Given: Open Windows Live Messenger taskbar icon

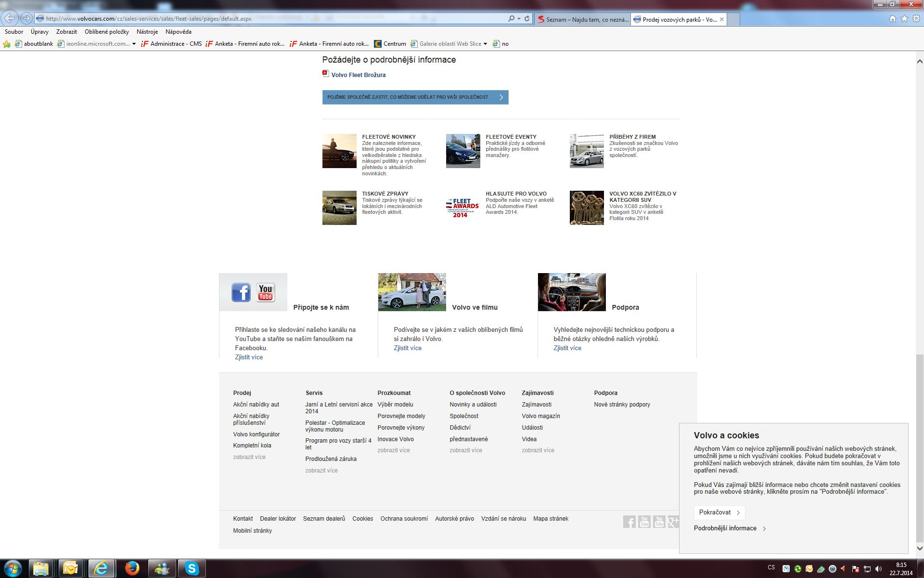Looking at the screenshot, I should pyautogui.click(x=162, y=569).
